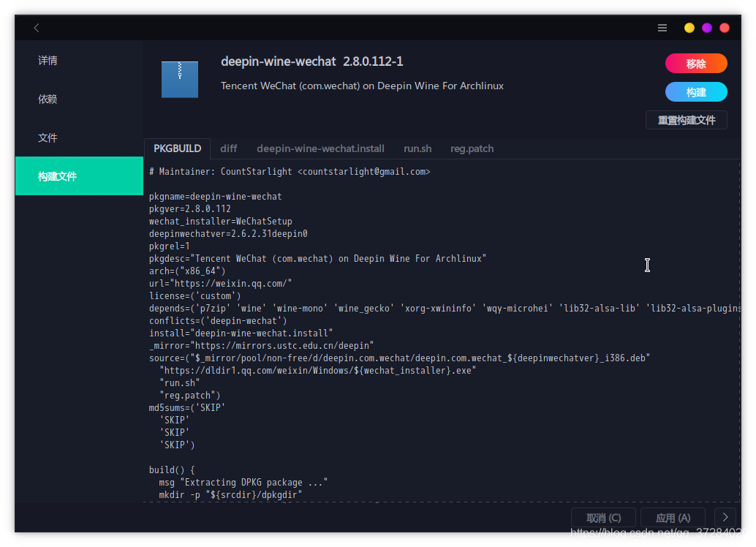Open the run.sh tab
756x547 pixels.
coord(417,148)
